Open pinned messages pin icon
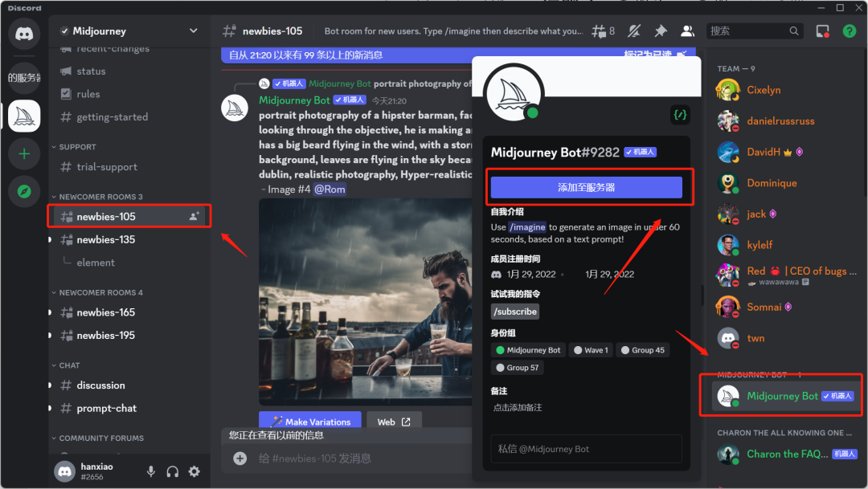868x489 pixels. (x=661, y=31)
